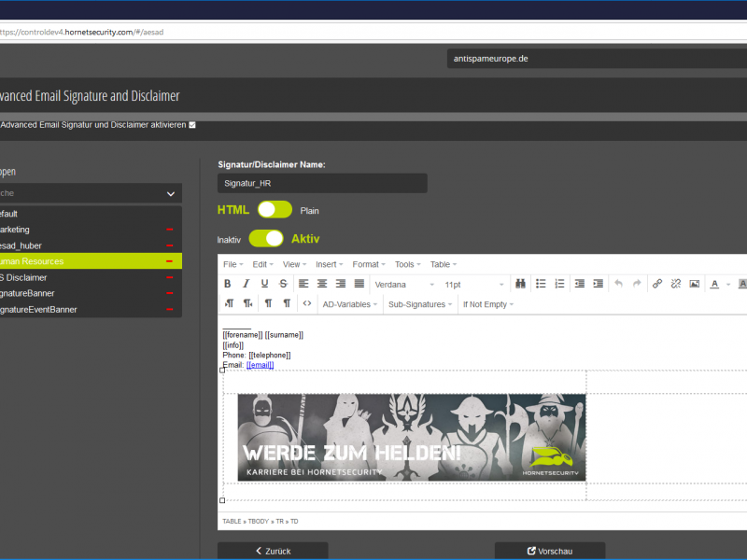Open the 11pt font size dropdown
The image size is (747, 560).
click(x=474, y=285)
